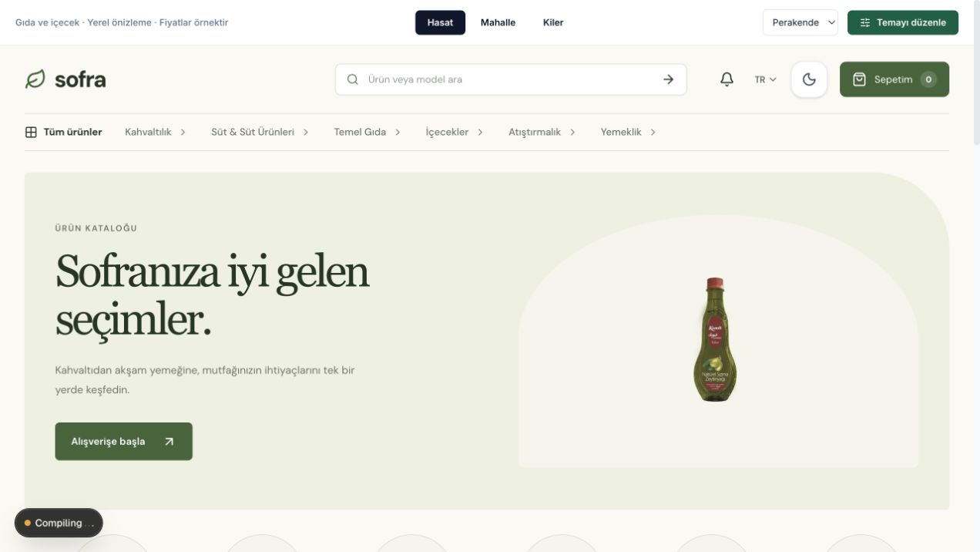This screenshot has height=552, width=980.
Task: Expand the İçecekler chevron
Action: point(480,132)
